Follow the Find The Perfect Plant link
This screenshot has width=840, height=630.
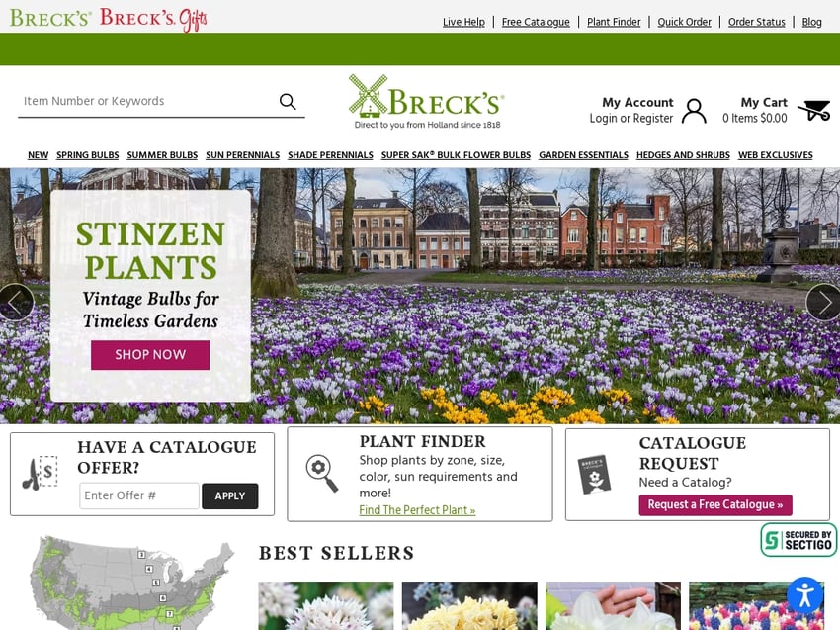(x=417, y=510)
